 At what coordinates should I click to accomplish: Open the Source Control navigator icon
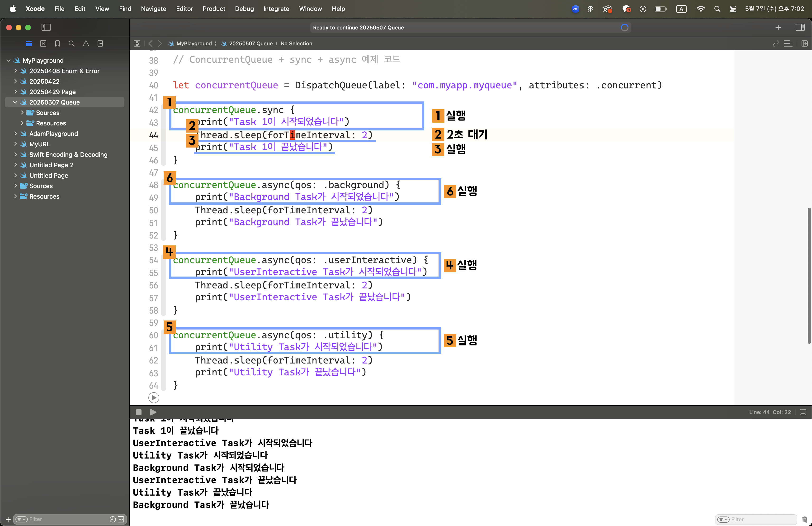43,43
